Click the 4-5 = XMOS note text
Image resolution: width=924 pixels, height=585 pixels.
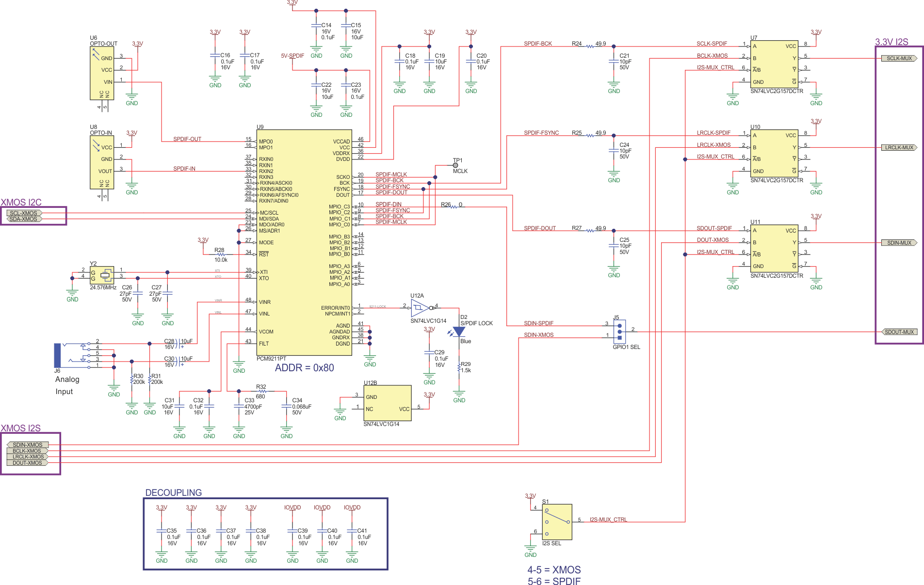pyautogui.click(x=554, y=570)
